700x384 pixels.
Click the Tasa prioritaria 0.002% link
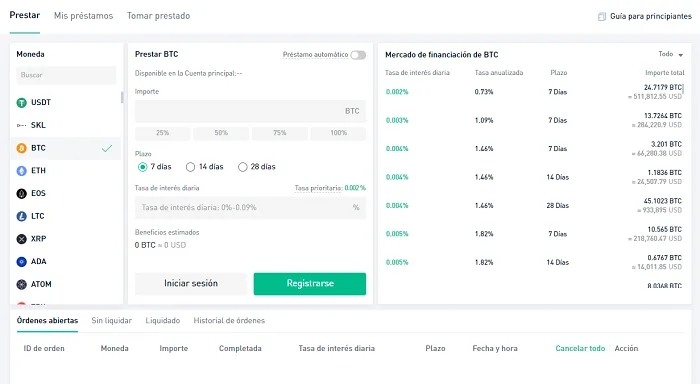(330, 188)
